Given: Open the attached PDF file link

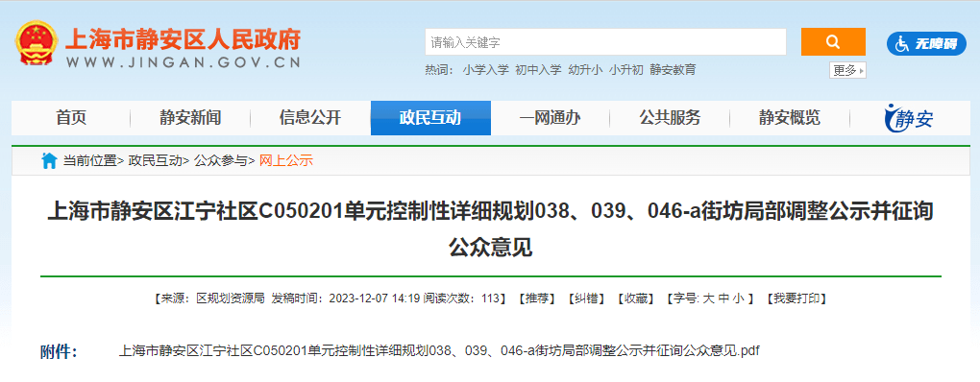Looking at the screenshot, I should [x=439, y=350].
